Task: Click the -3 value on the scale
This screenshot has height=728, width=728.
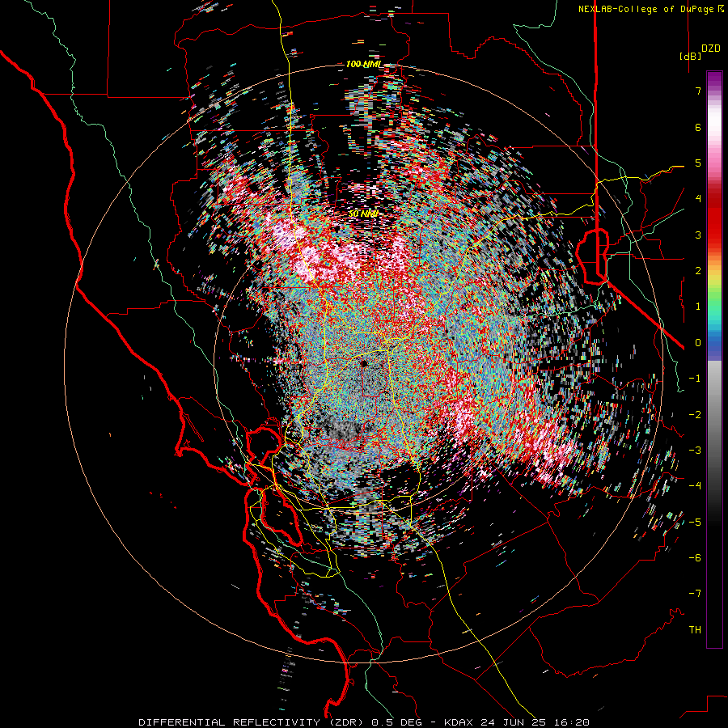Action: [x=695, y=450]
